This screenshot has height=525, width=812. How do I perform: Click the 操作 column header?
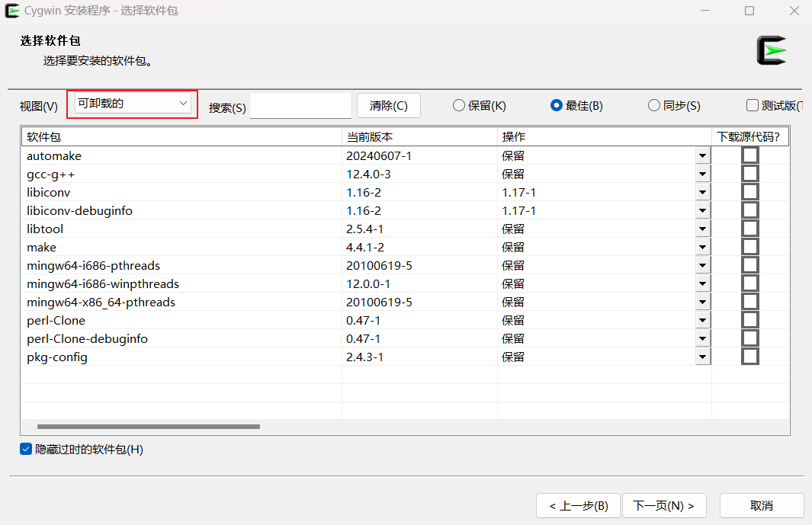point(605,136)
